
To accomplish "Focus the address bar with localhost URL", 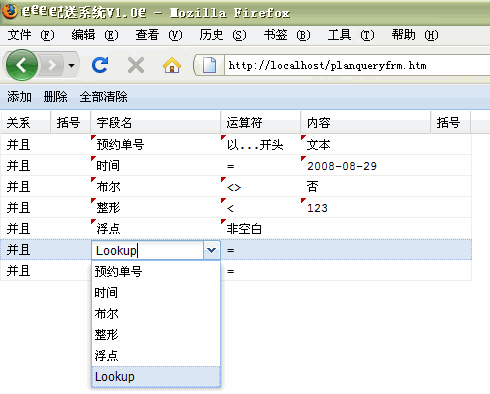I will 357,65.
